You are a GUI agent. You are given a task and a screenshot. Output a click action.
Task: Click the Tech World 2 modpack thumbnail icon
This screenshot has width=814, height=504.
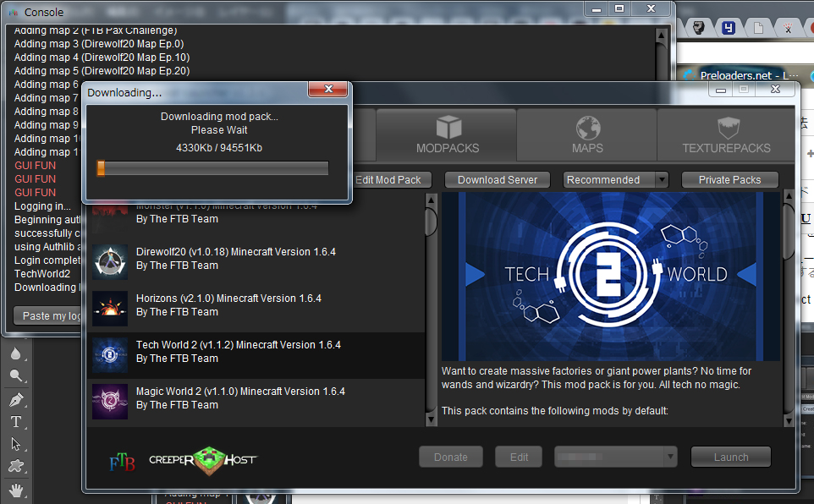coord(110,355)
